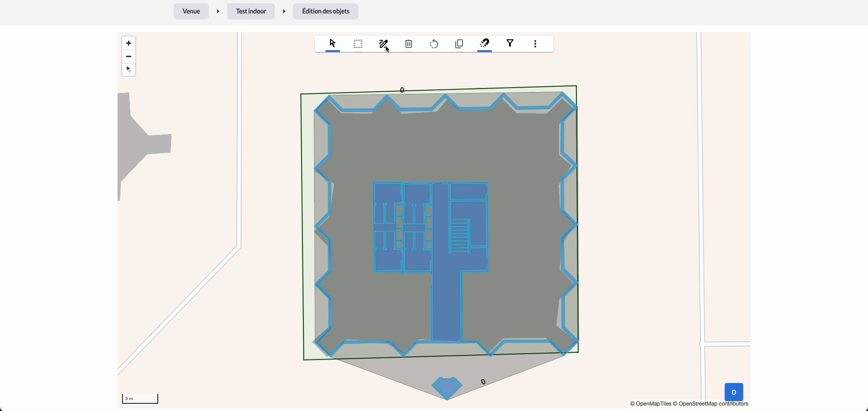Reset map bearing with compass control
This screenshot has width=868, height=411.
[x=129, y=70]
